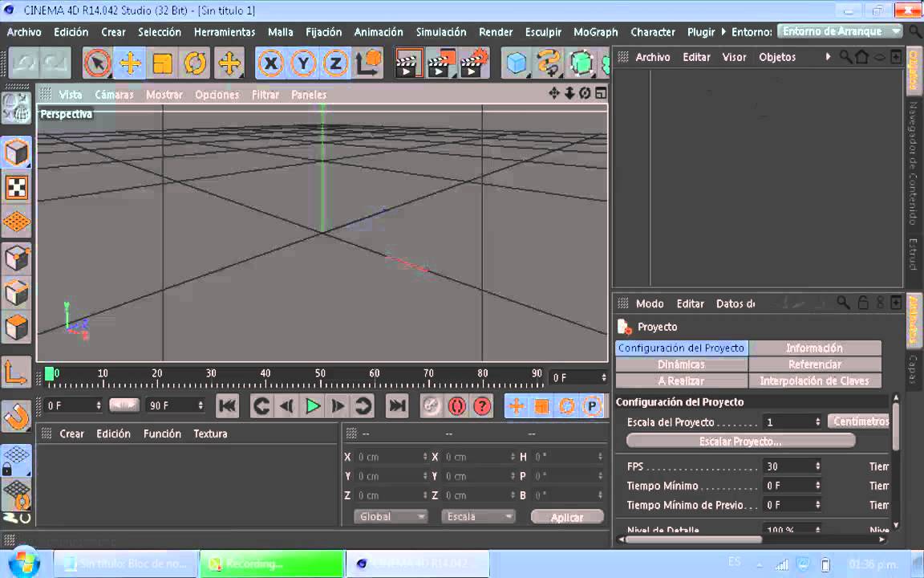
Task: Play animation forwards with green arrow
Action: [x=312, y=405]
